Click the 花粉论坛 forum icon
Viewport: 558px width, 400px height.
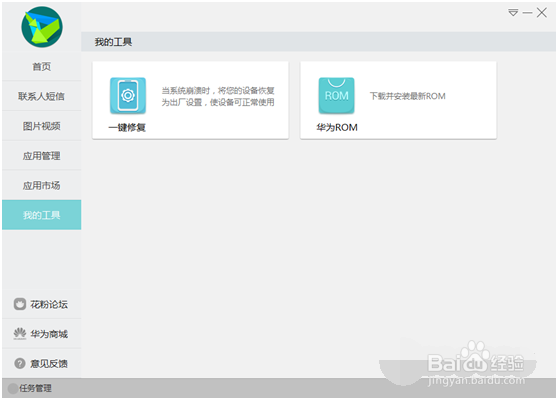(20, 304)
